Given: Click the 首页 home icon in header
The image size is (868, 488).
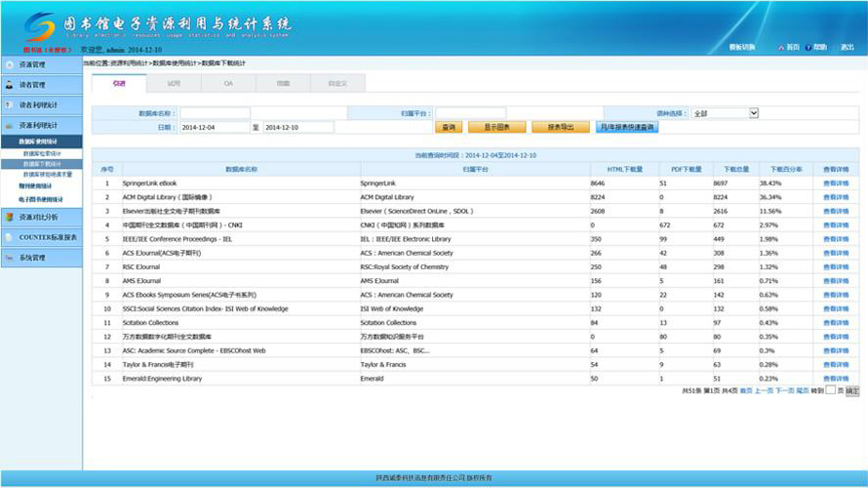Looking at the screenshot, I should click(781, 47).
